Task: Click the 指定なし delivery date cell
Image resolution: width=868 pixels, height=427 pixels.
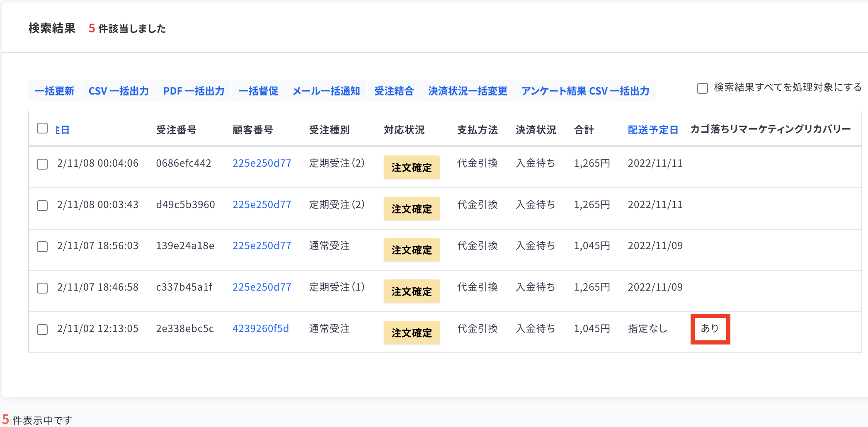Action: pos(647,328)
